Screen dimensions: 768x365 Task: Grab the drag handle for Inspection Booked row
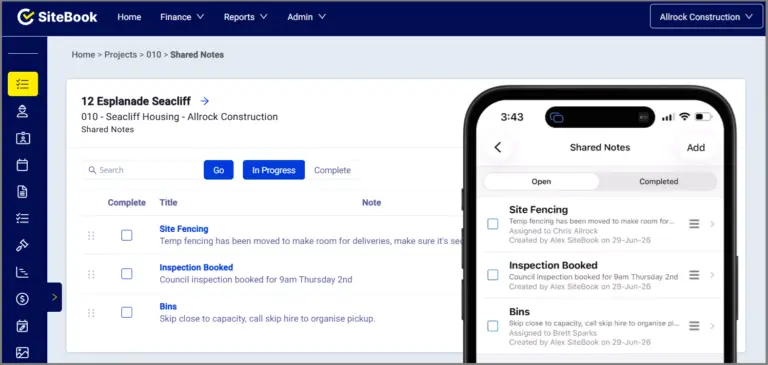tap(91, 274)
